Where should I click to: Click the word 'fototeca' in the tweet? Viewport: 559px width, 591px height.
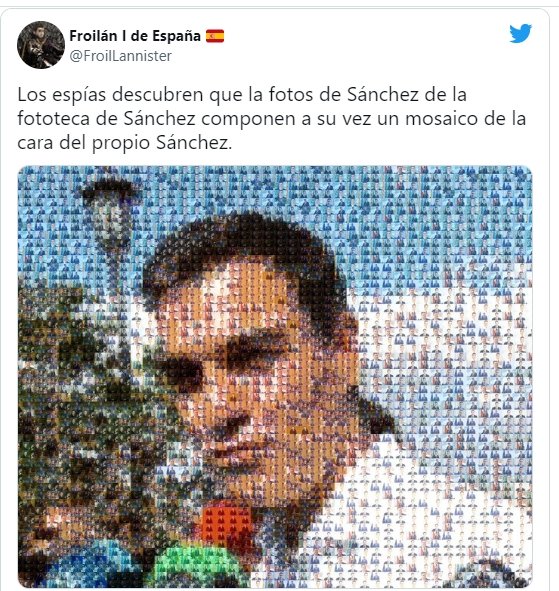53,119
